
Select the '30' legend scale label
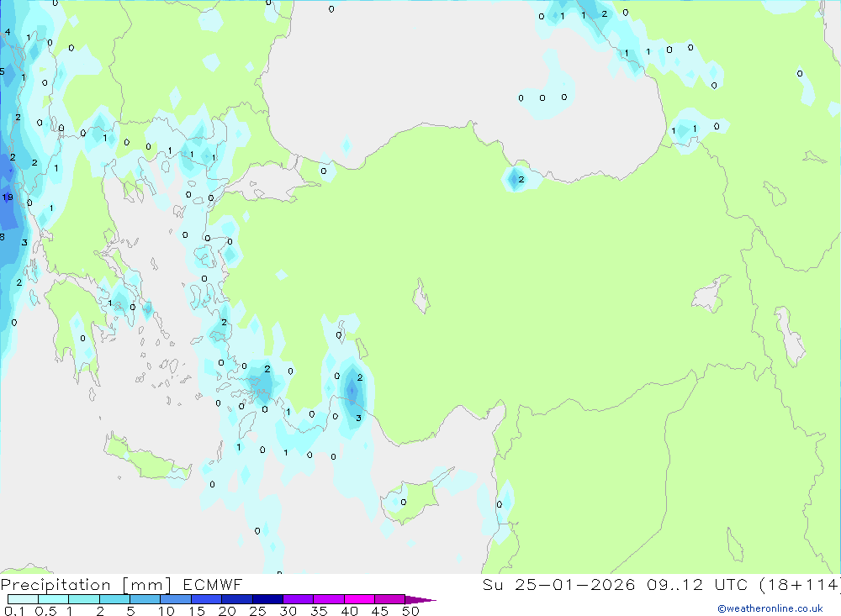click(288, 611)
